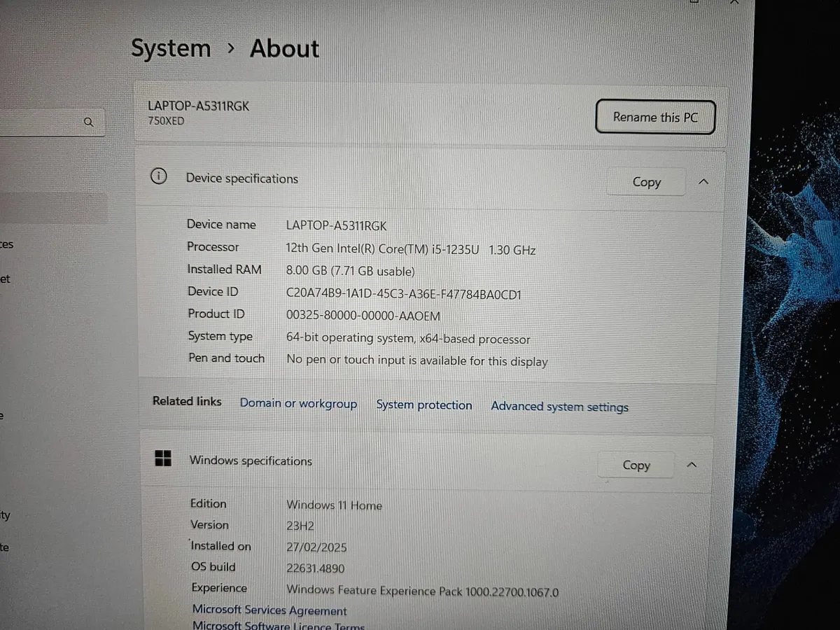
Task: Select the 64-bit operating system text
Action: [408, 339]
